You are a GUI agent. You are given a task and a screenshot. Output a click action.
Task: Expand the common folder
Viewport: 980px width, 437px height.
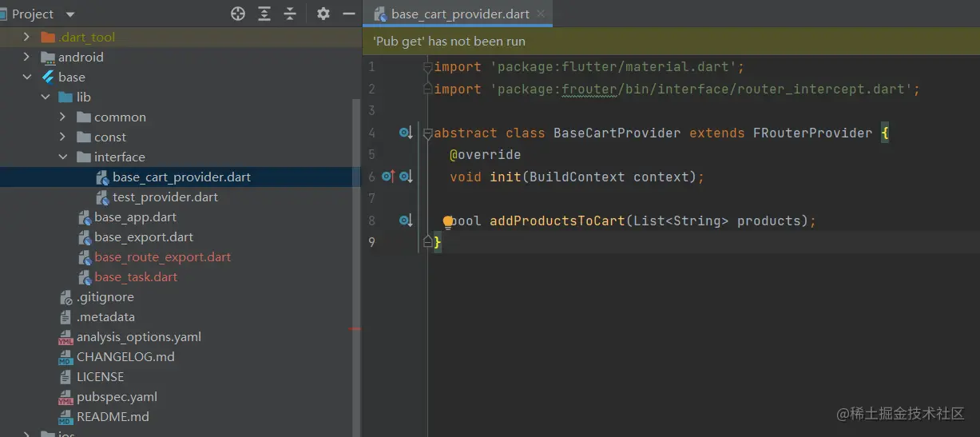(63, 117)
